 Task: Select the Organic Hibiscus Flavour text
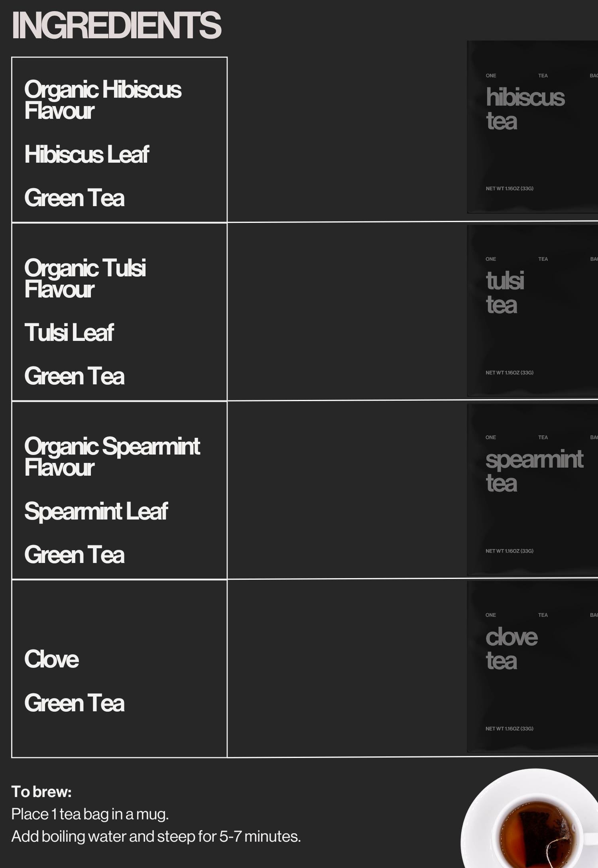tap(102, 100)
